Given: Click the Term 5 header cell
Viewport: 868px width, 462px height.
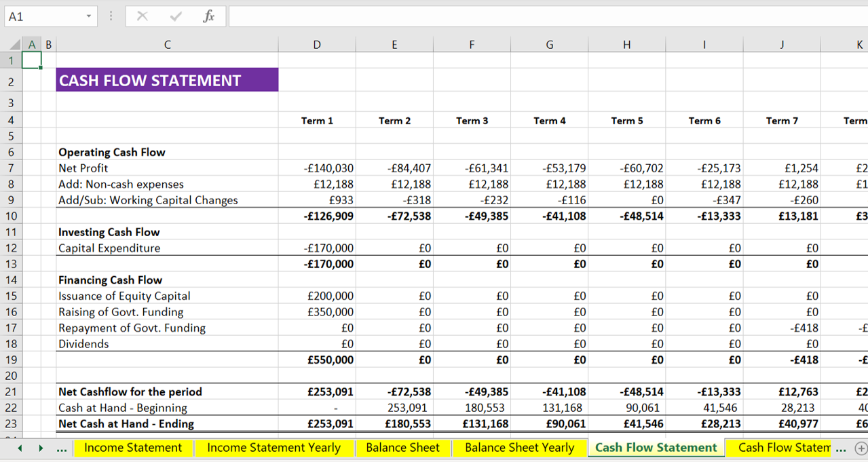Looking at the screenshot, I should (x=627, y=121).
